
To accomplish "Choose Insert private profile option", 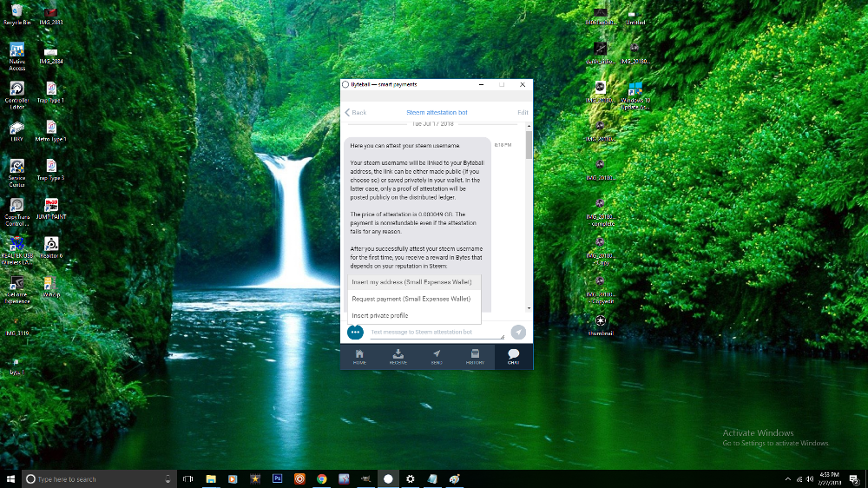I will (414, 316).
